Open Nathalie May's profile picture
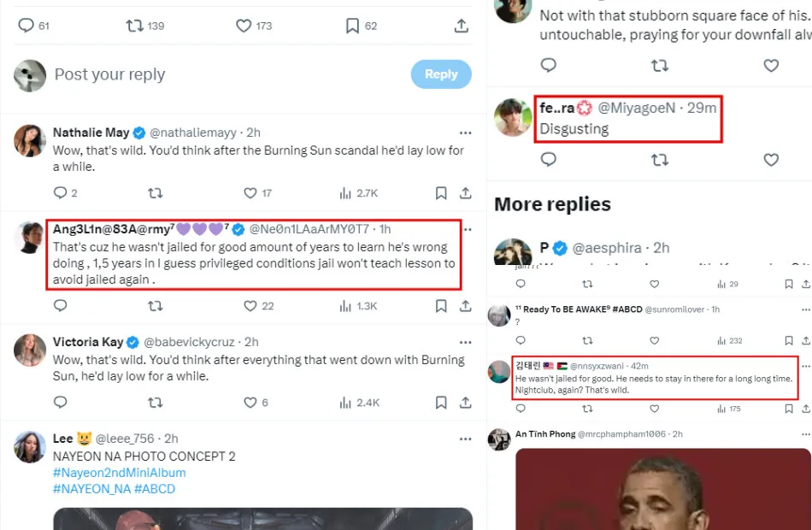 30,140
